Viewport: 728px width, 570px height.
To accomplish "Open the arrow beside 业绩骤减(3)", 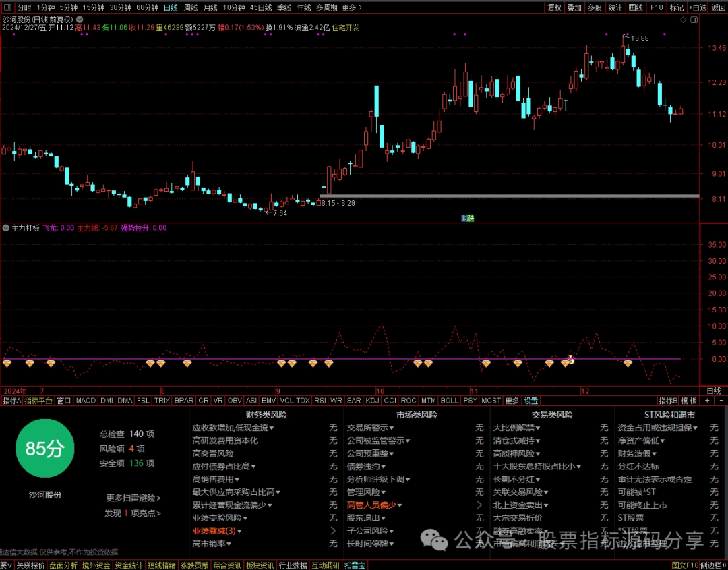I will pyautogui.click(x=333, y=530).
